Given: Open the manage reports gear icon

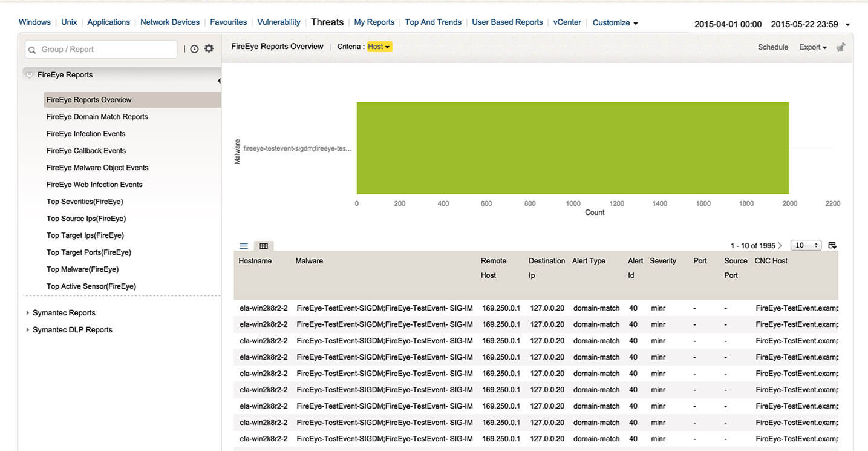Looking at the screenshot, I should 209,48.
